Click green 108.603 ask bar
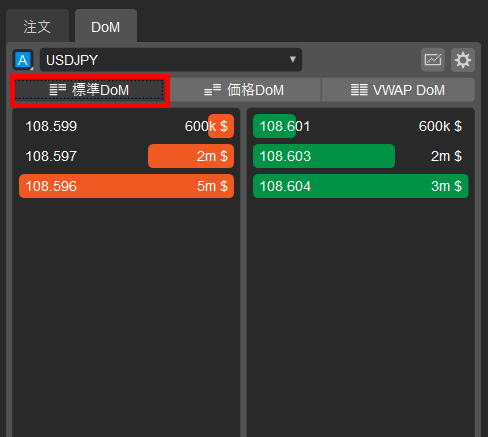The height and width of the screenshot is (437, 488). click(x=324, y=156)
